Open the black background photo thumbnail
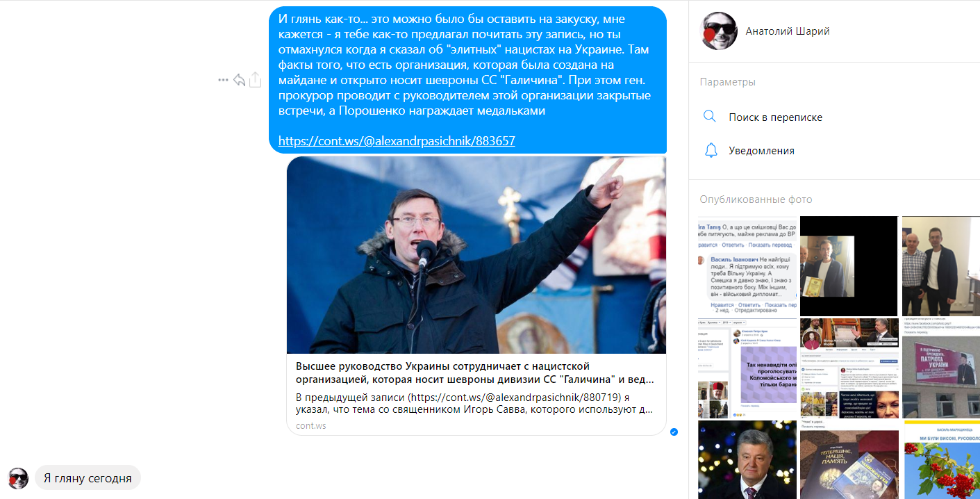Screen dimensions: 980x499 pos(849,266)
